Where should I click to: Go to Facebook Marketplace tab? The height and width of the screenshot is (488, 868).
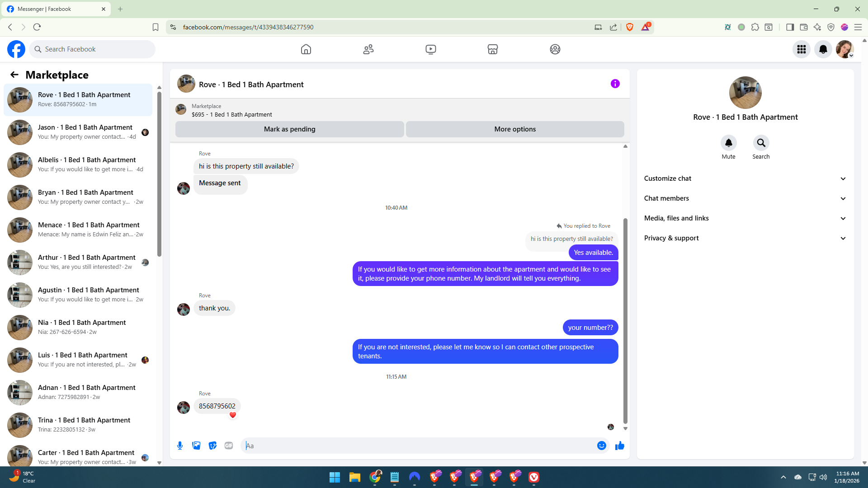[x=492, y=49]
